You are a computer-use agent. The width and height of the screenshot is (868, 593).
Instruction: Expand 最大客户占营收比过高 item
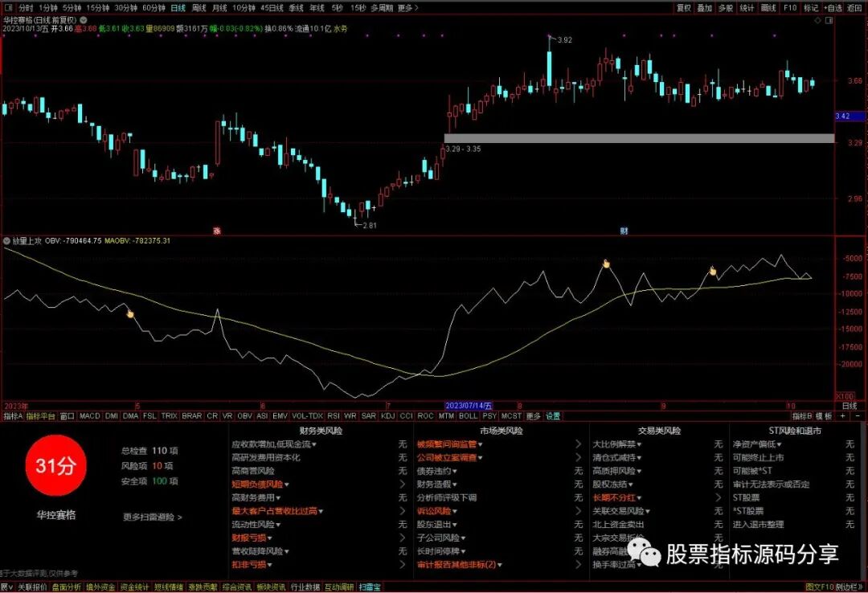tap(277, 511)
